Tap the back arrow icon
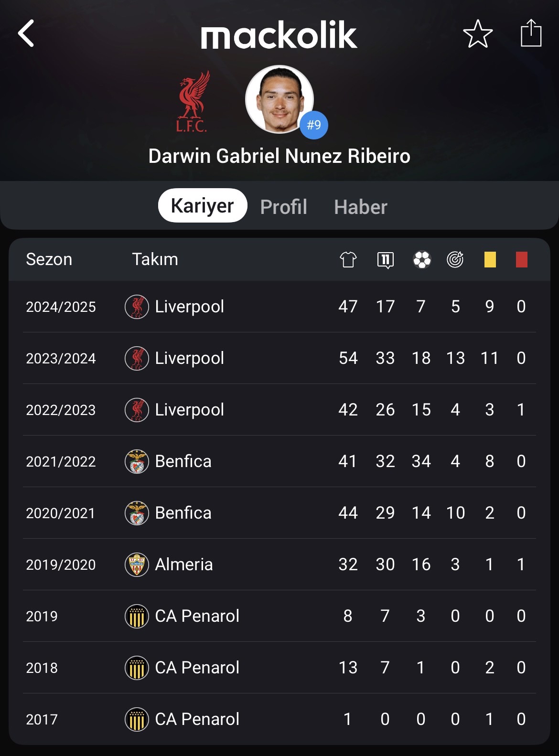This screenshot has height=756, width=559. [26, 33]
